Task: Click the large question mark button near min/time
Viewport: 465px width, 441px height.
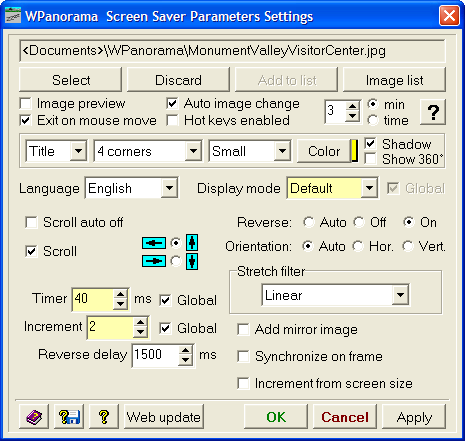Action: point(433,112)
